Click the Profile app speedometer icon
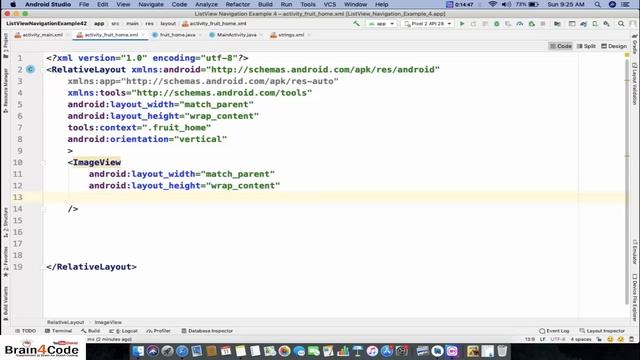 pos(520,24)
